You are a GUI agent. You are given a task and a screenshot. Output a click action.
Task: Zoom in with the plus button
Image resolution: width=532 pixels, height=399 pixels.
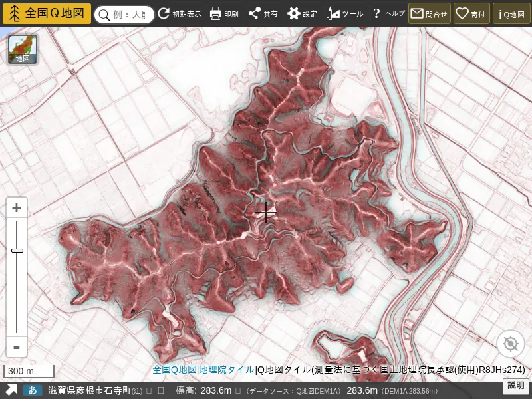(16, 207)
